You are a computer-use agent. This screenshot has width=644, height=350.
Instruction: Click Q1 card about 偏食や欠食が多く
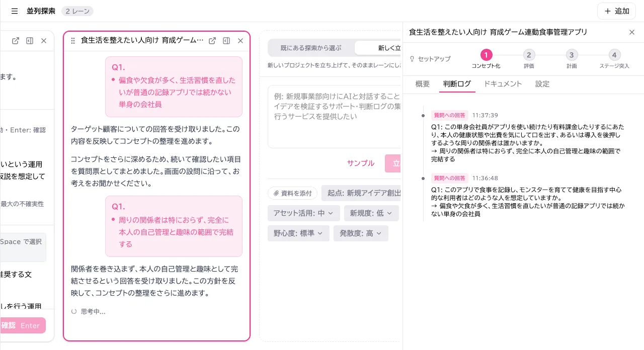(x=174, y=86)
